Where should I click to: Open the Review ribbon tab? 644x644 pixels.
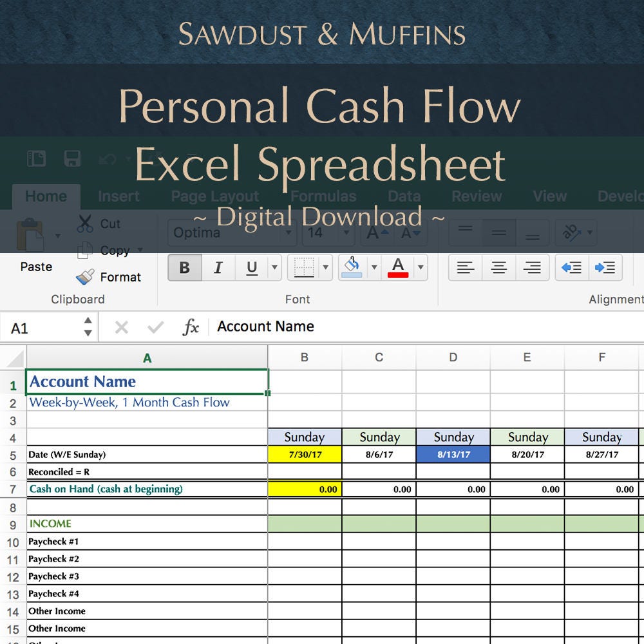coord(476,196)
